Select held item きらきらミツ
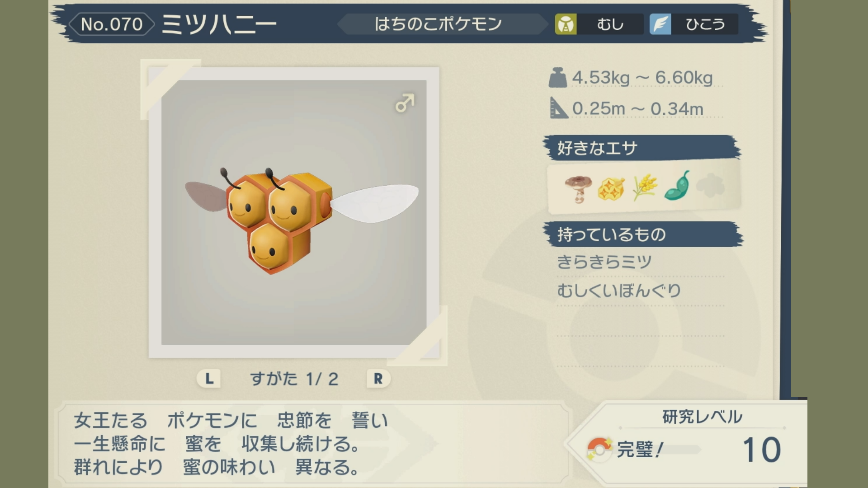Image resolution: width=868 pixels, height=488 pixels. tap(604, 262)
